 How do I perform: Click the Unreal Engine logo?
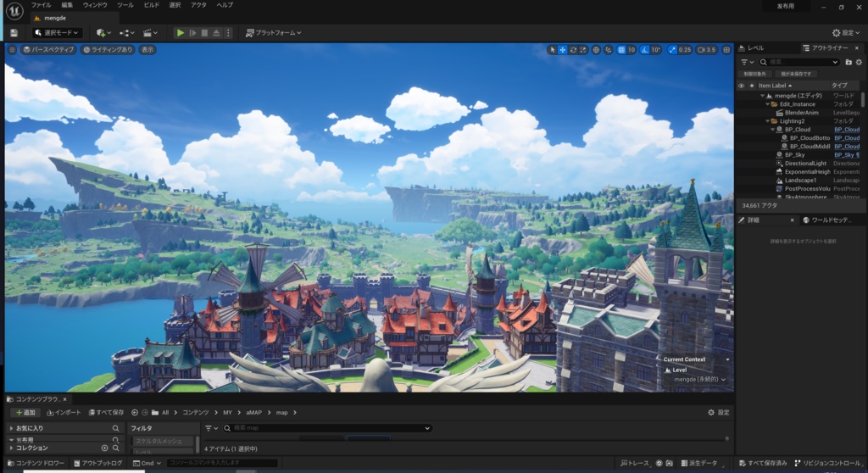(x=14, y=10)
